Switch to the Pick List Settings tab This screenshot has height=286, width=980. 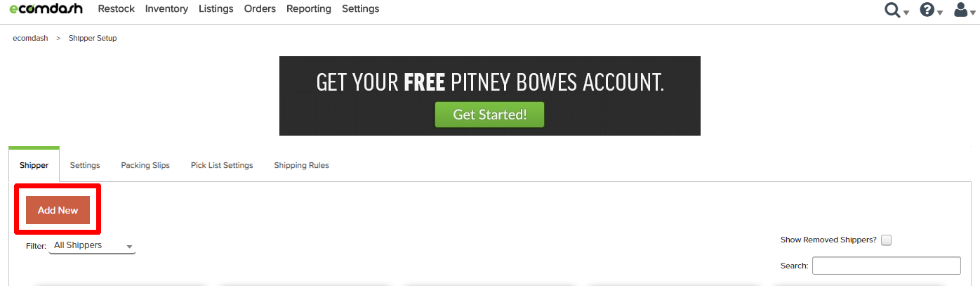coord(222,165)
